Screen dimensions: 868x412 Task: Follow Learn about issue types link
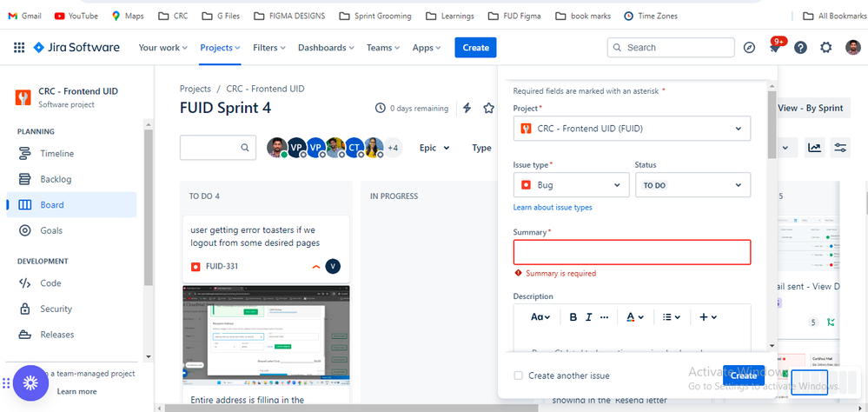(x=553, y=207)
